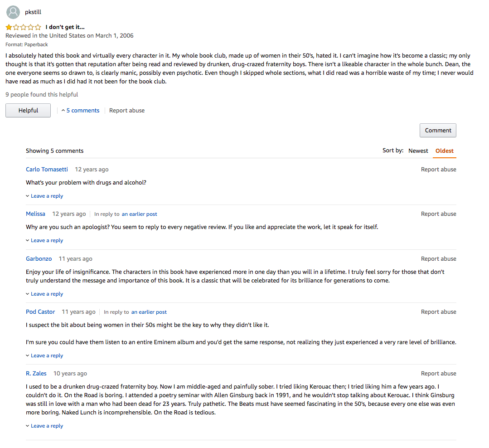Screen dimensions: 489x448
Task: Open Melissa's profile link
Action: [x=35, y=214]
